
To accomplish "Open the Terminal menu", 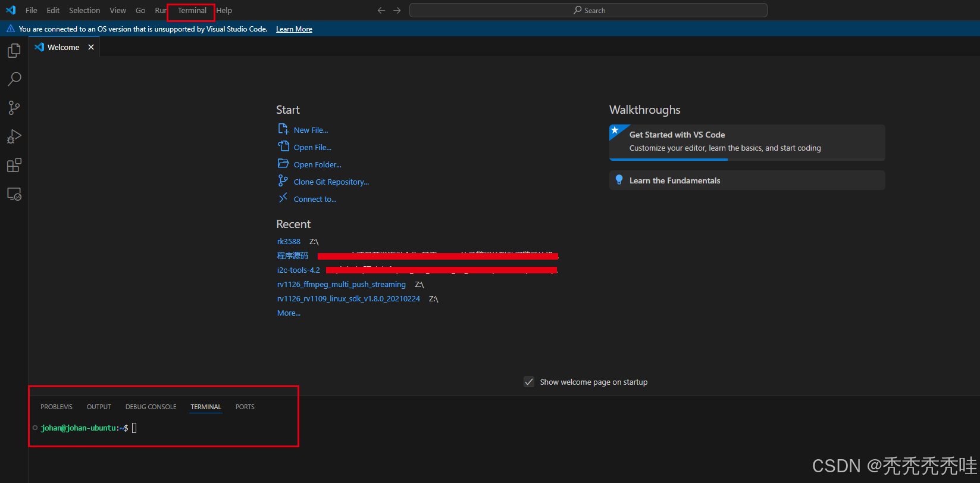I will [x=192, y=10].
